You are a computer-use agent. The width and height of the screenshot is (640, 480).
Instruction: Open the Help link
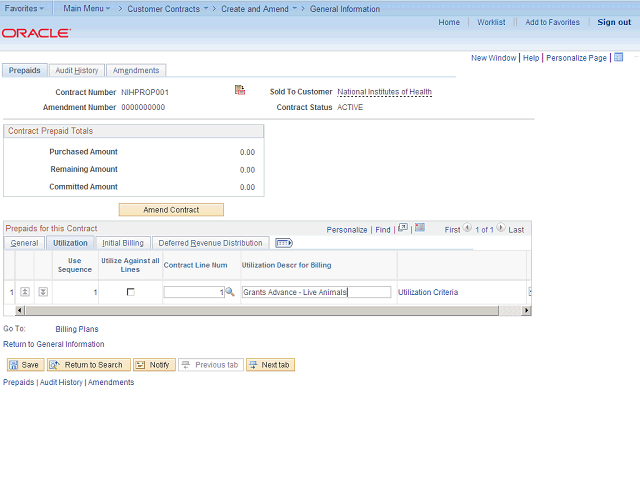[531, 58]
